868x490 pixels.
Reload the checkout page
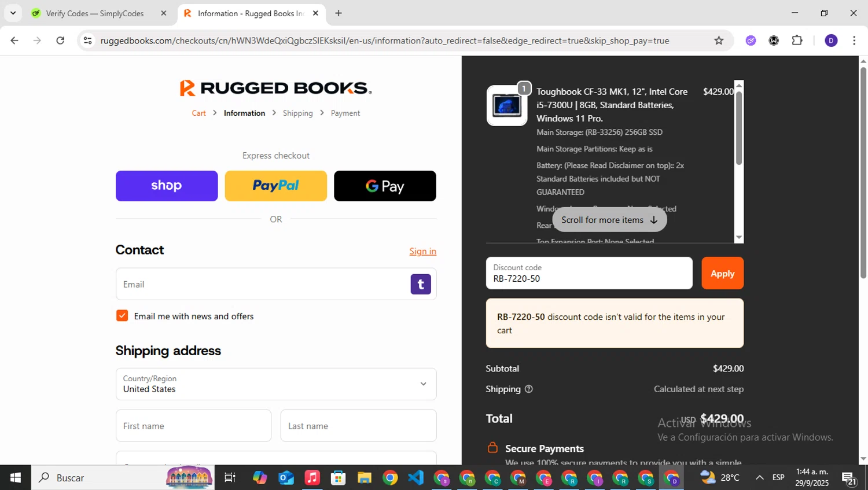click(60, 40)
